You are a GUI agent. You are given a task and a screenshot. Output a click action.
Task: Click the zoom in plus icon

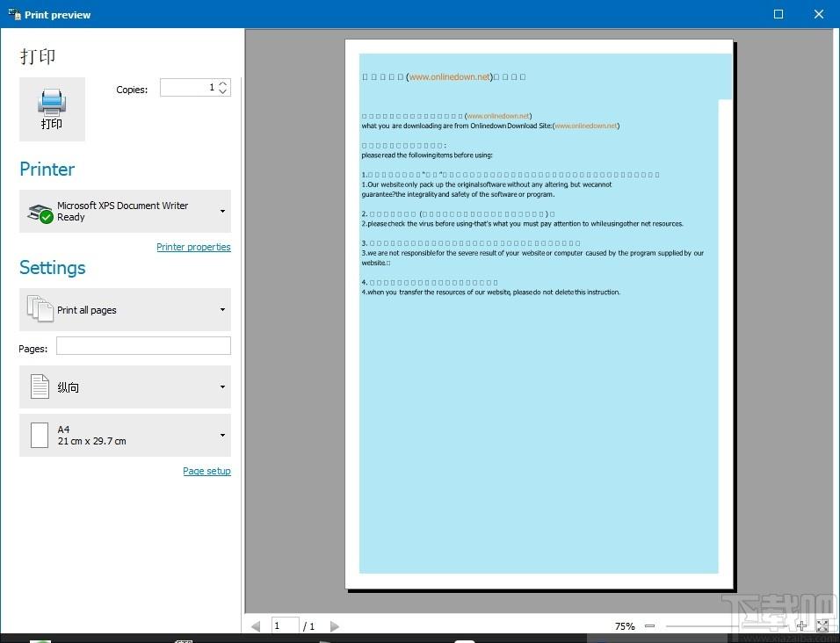(x=801, y=625)
